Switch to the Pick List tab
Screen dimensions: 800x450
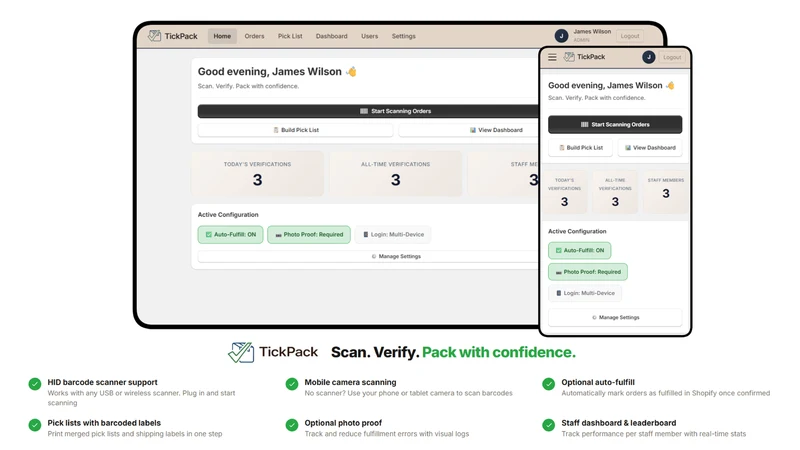pos(290,36)
